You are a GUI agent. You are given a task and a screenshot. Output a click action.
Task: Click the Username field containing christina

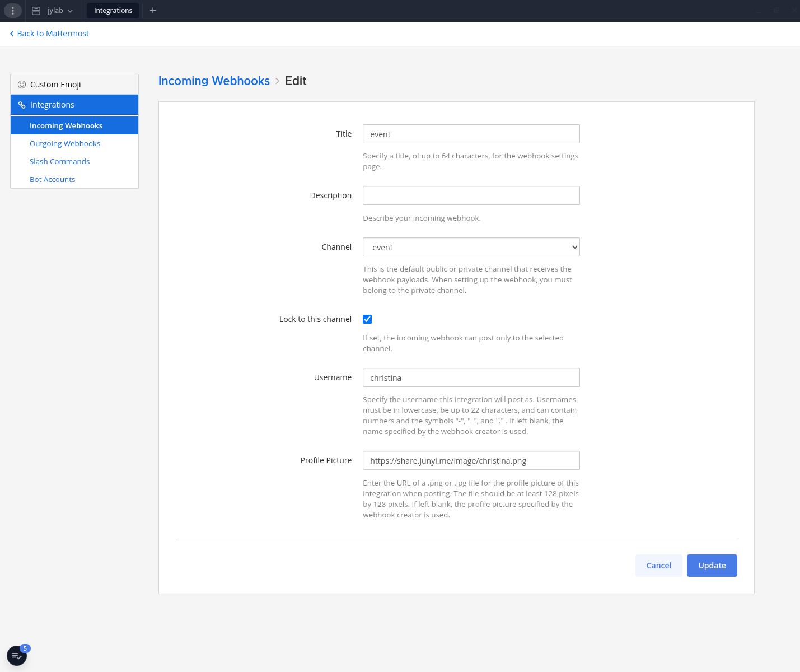point(471,377)
